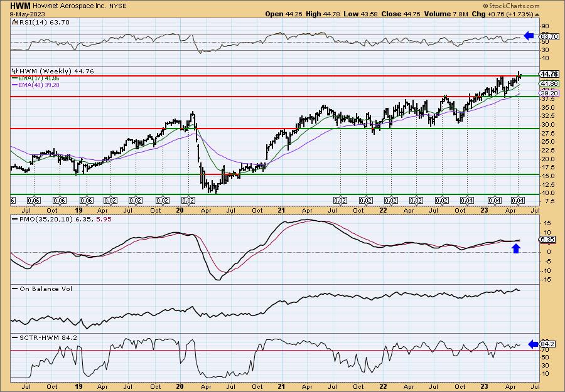Click the High 44.78 value
The image size is (565, 392).
point(323,14)
